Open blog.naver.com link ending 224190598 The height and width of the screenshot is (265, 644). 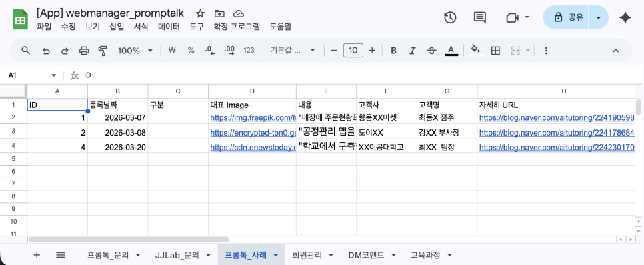tap(557, 117)
